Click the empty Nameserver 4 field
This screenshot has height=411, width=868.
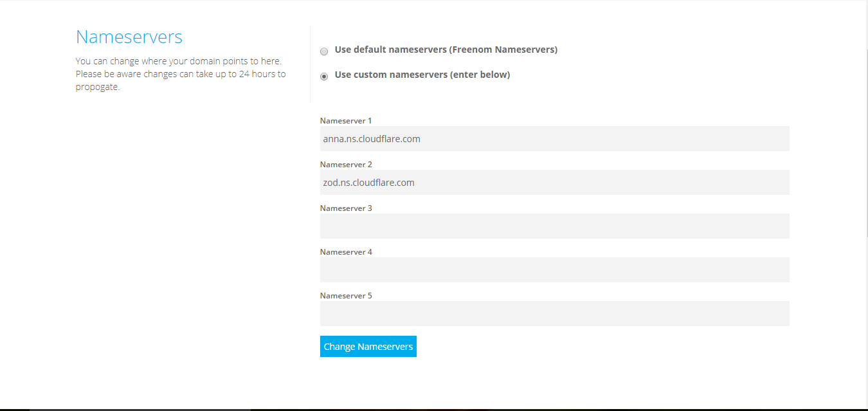coord(554,269)
